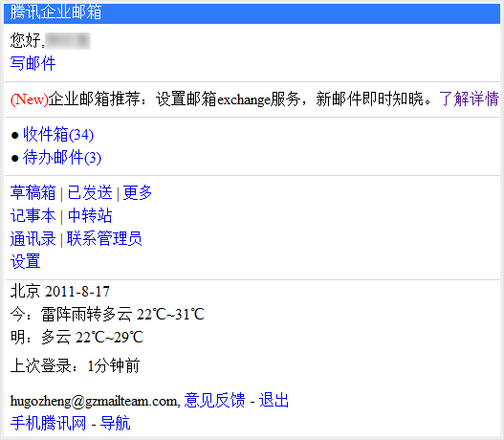Show 更多 folders
This screenshot has width=504, height=440.
pyautogui.click(x=138, y=192)
